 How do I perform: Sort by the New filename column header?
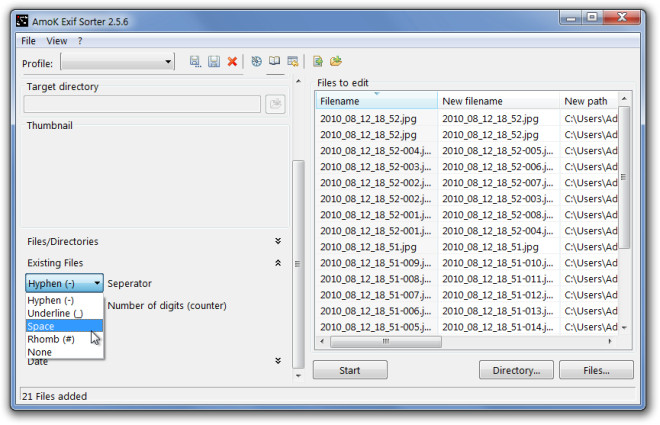point(499,101)
